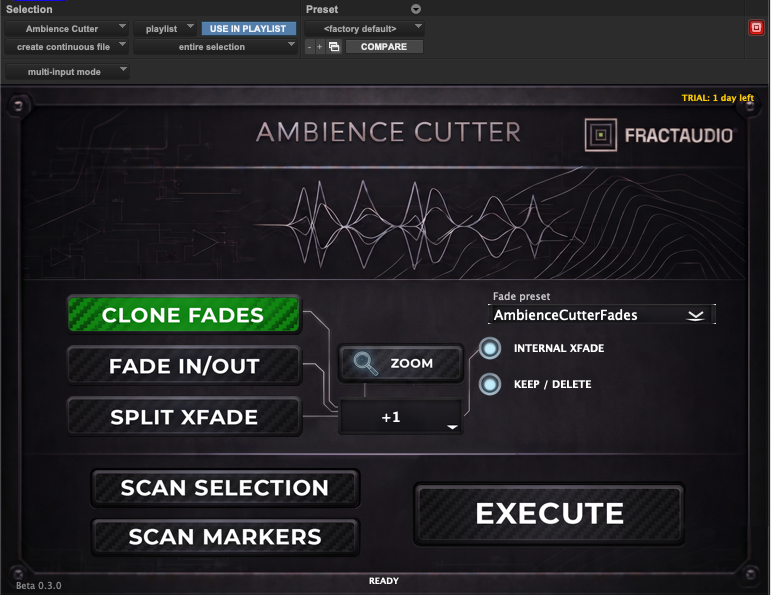
Task: Toggle KEEP / DELETE option
Action: pyautogui.click(x=490, y=384)
